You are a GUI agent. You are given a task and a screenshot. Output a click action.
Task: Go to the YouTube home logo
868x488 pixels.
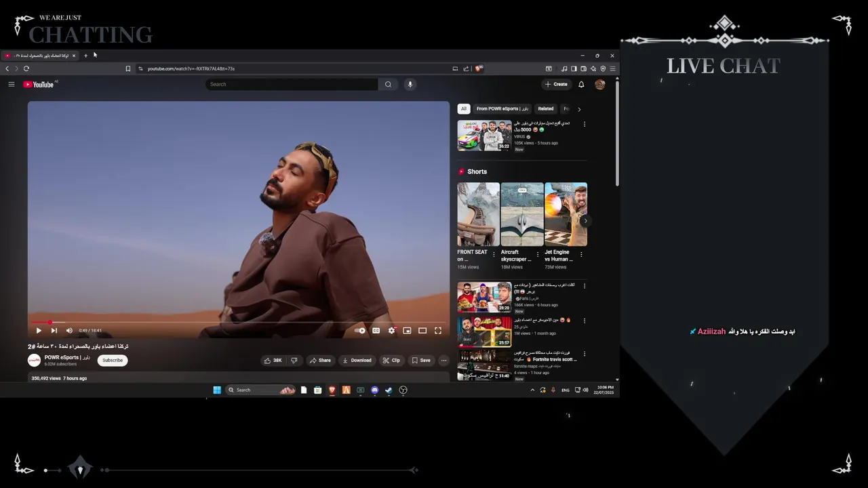[x=39, y=84]
